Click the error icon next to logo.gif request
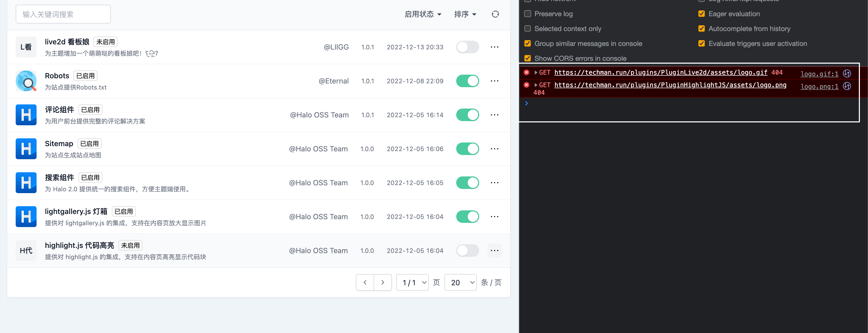Viewport: 868px width, 333px height. tap(526, 72)
